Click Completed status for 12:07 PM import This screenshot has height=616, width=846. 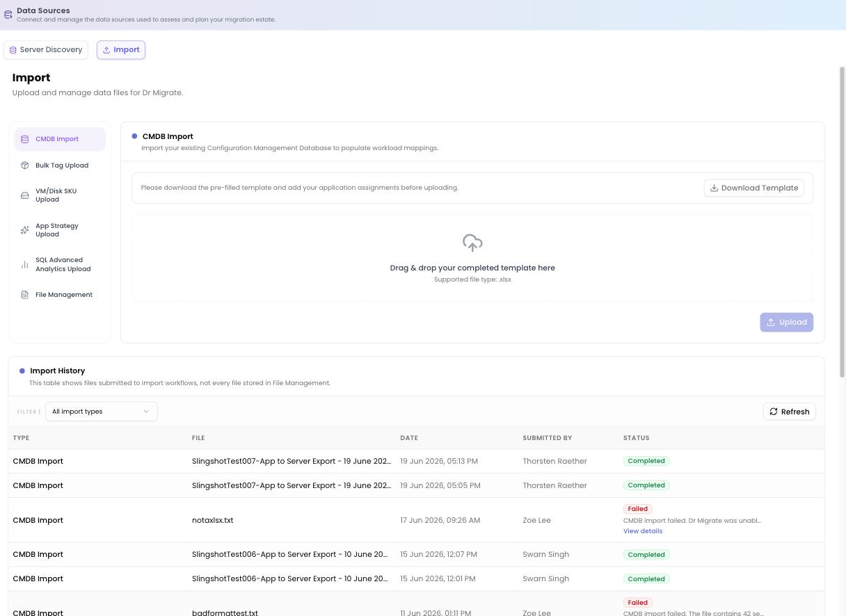(646, 555)
